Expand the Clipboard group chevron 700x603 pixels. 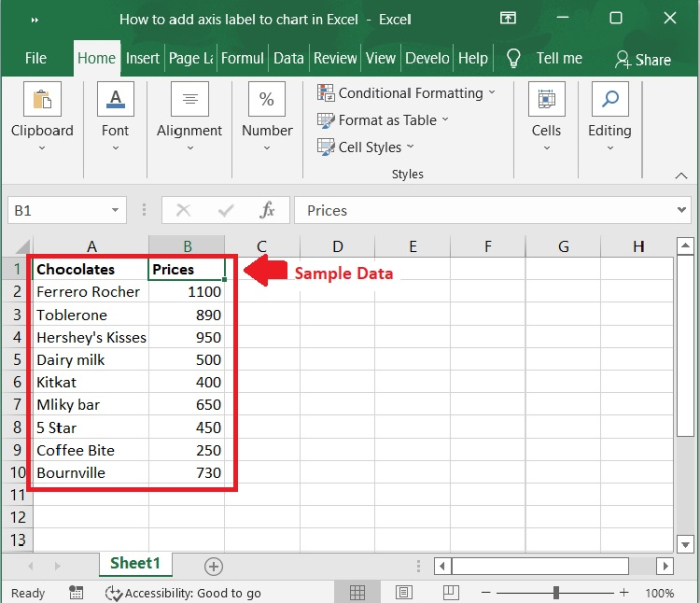(x=42, y=148)
